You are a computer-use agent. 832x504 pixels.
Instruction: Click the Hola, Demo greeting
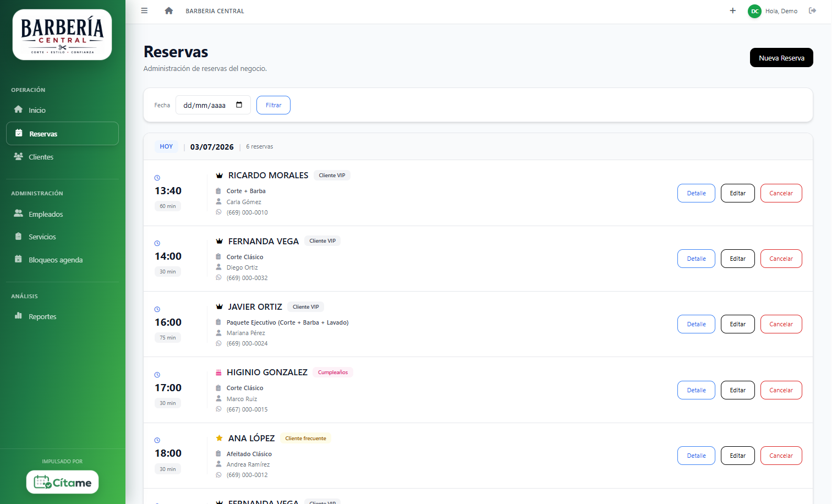click(781, 11)
